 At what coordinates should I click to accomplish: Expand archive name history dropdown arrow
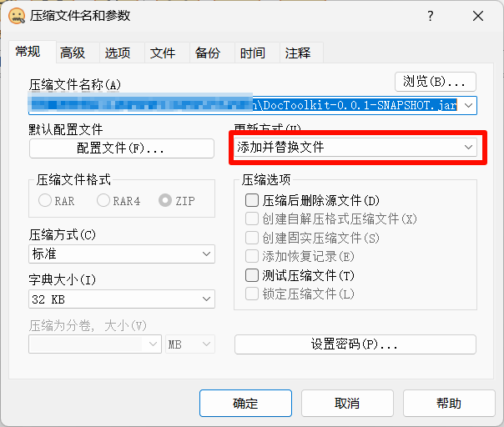point(468,105)
